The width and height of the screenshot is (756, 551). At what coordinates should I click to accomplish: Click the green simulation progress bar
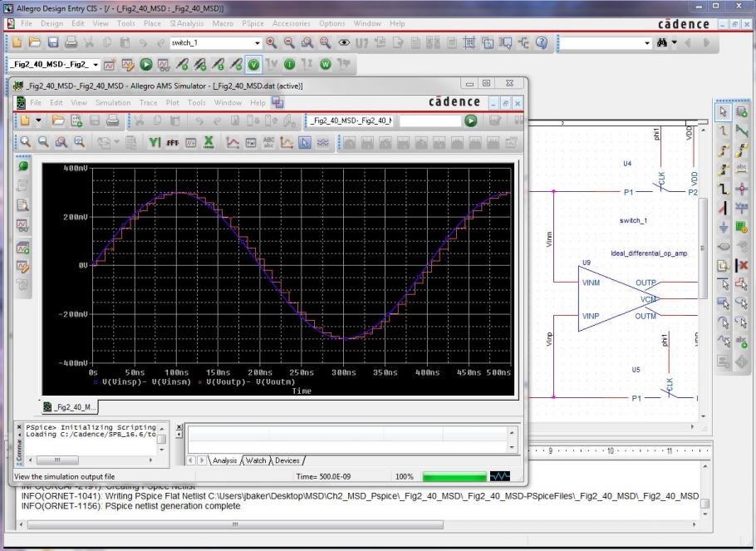click(453, 476)
